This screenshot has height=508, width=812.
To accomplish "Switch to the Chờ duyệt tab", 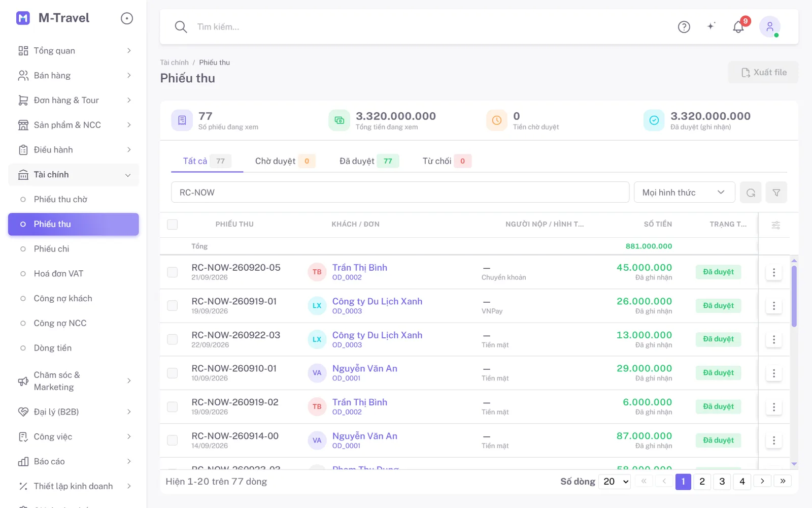I will (285, 161).
